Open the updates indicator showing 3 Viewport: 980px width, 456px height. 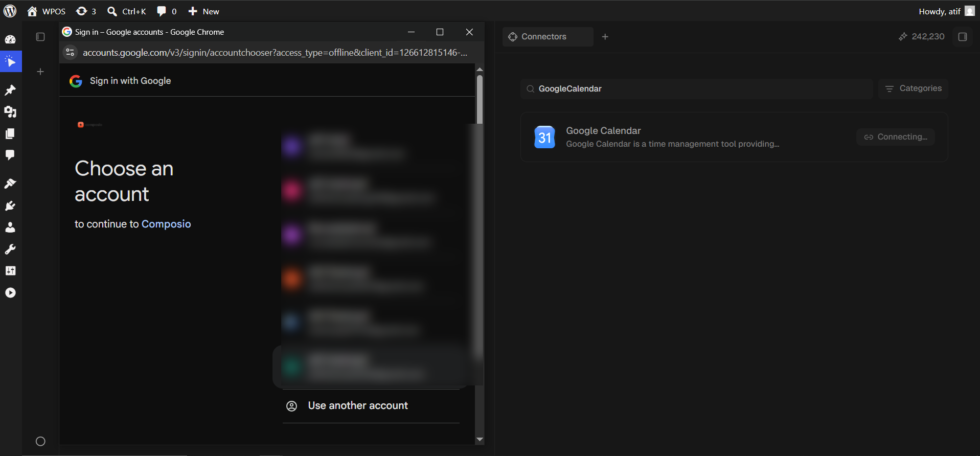coord(86,11)
